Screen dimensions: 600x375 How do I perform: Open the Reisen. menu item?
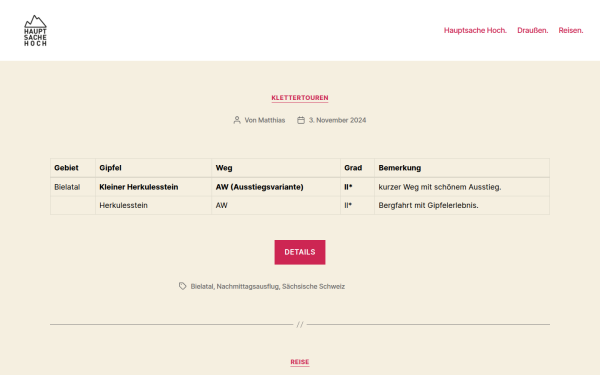[x=571, y=30]
